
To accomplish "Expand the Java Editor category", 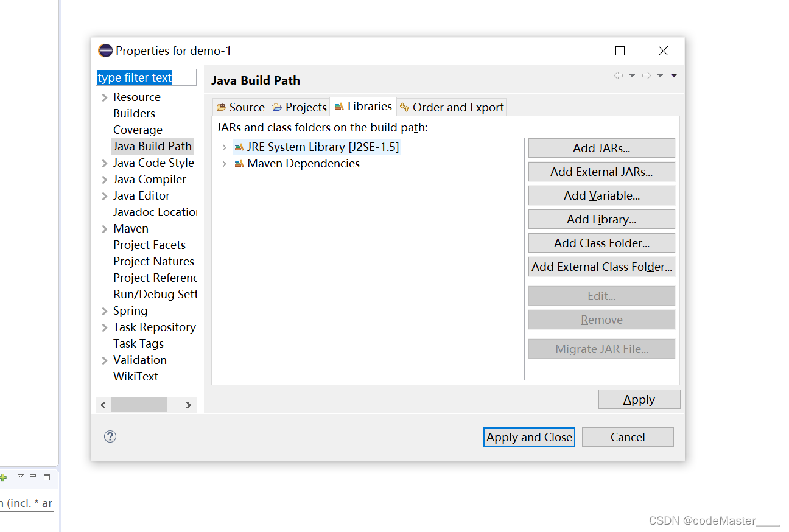I will point(105,196).
